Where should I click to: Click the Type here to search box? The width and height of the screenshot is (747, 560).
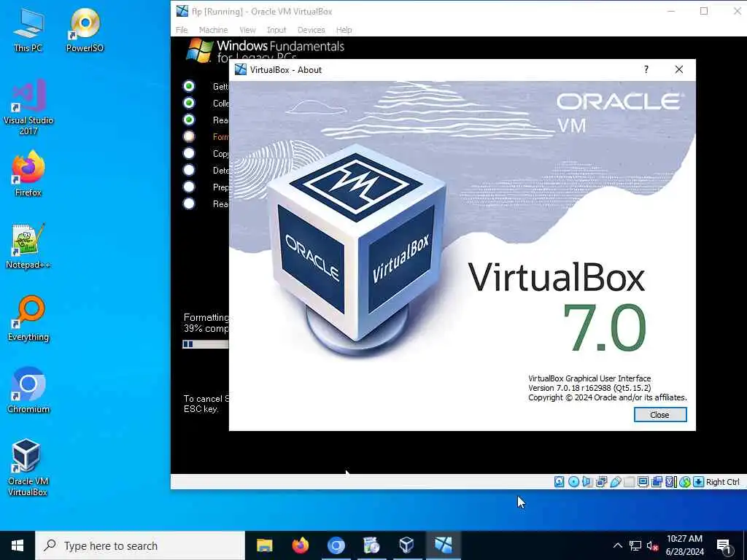coord(140,545)
